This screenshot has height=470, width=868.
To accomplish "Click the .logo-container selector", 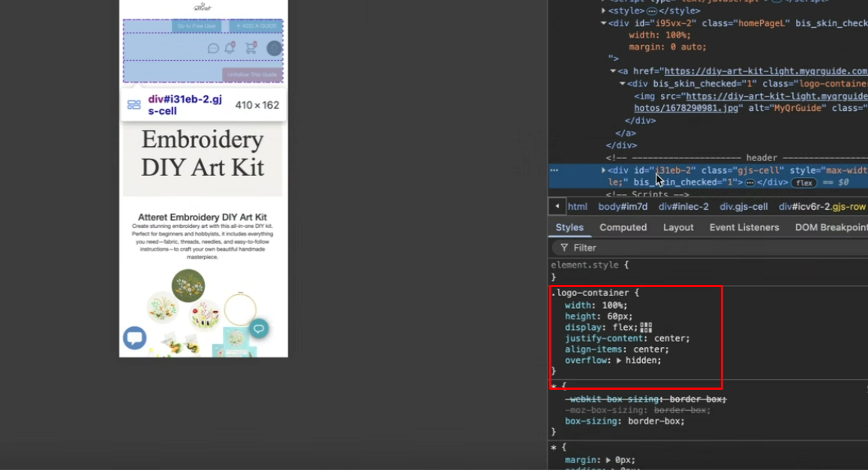I will pyautogui.click(x=590, y=293).
